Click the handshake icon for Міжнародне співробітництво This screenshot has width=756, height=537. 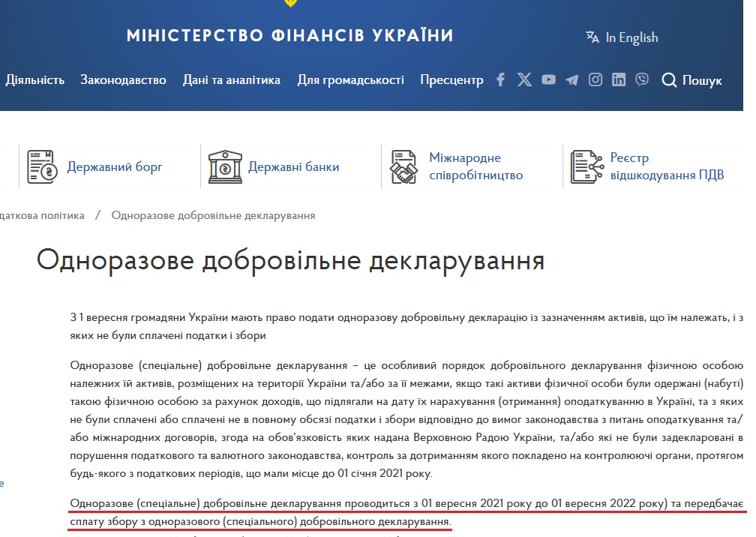point(403,166)
